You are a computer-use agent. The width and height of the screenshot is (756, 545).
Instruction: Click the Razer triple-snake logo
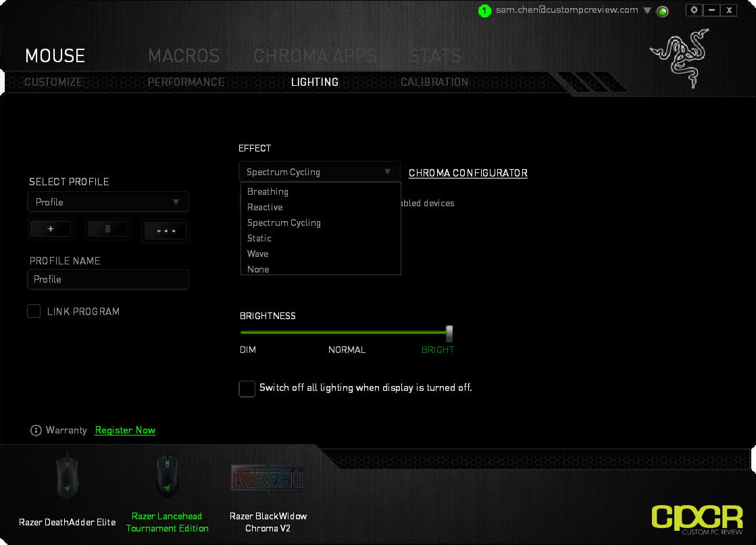coord(680,58)
